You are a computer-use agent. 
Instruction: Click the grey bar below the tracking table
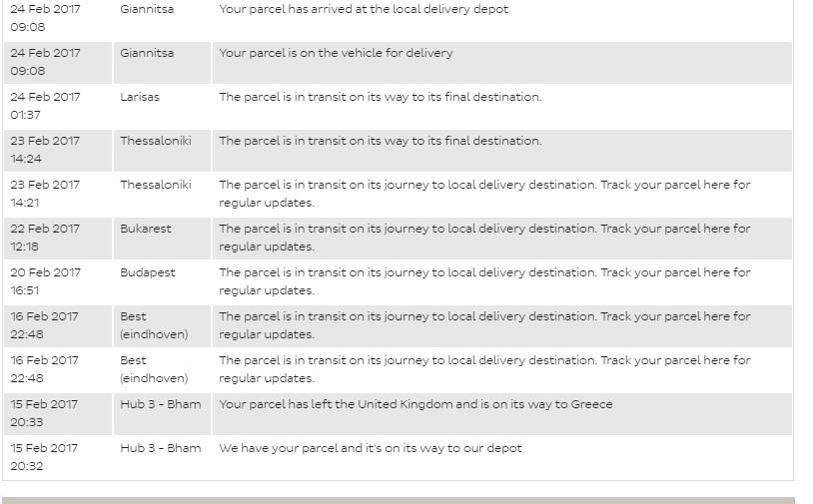click(x=398, y=500)
